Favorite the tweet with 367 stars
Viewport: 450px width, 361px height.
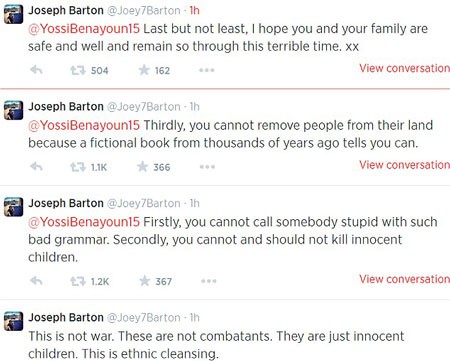point(144,281)
